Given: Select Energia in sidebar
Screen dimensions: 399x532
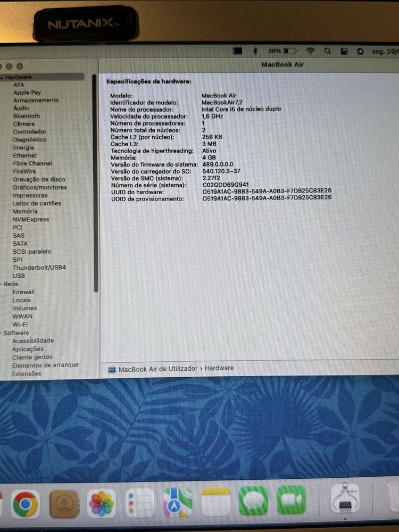Looking at the screenshot, I should click(x=23, y=148).
